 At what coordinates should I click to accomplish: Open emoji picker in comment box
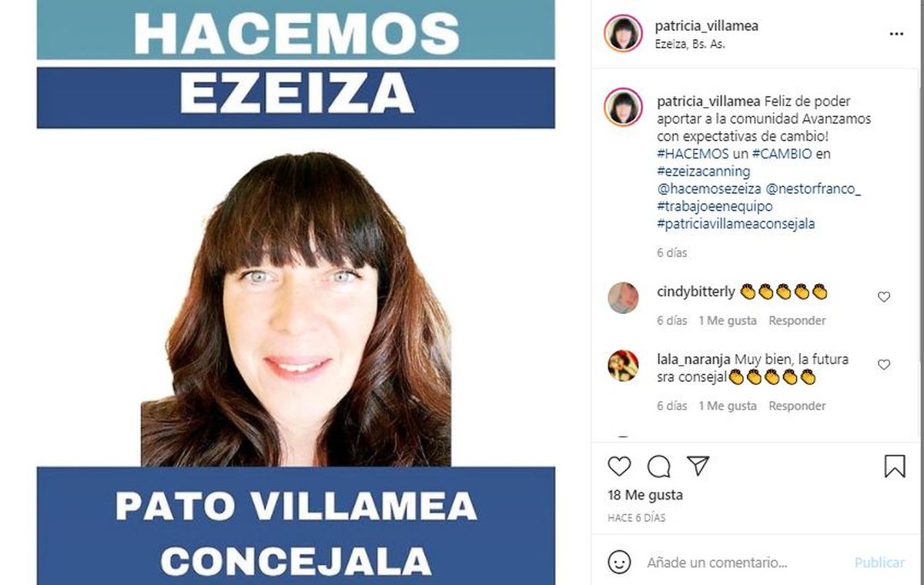[x=619, y=562]
